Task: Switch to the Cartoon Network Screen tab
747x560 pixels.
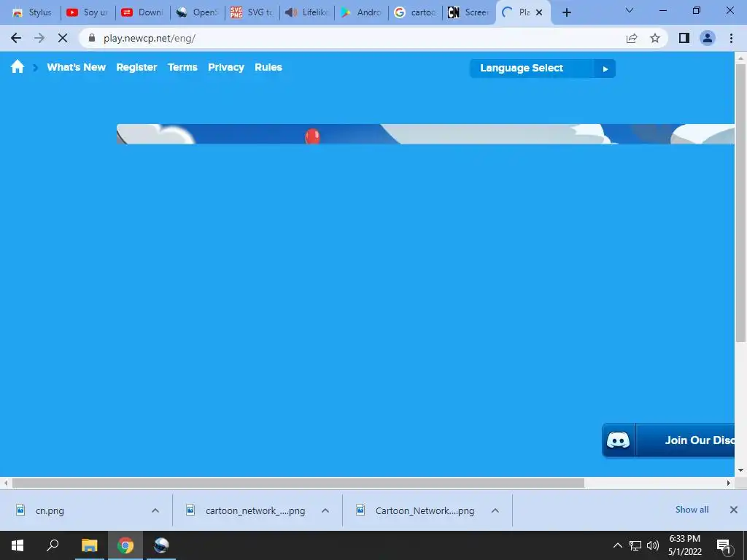Action: 469,12
